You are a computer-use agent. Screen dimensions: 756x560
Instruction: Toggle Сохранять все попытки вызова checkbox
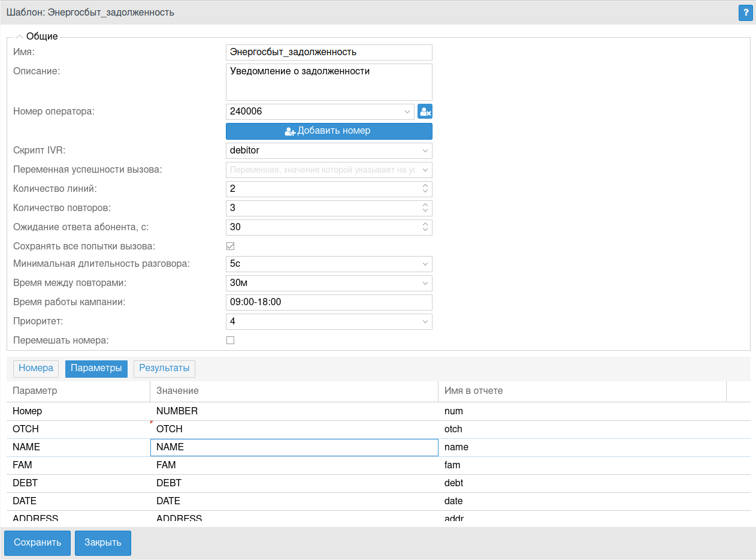pos(230,246)
